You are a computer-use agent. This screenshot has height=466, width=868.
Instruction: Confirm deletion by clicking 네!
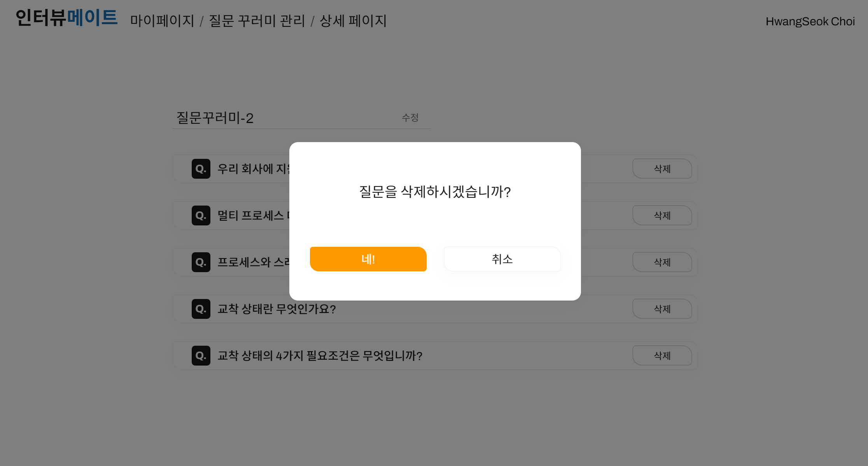point(368,259)
